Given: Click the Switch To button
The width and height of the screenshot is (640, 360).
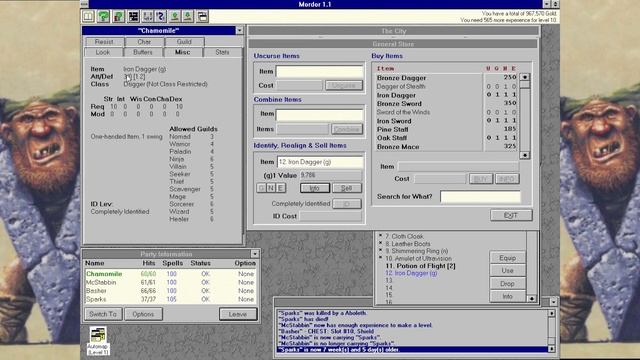Looking at the screenshot, I should click(x=103, y=314).
